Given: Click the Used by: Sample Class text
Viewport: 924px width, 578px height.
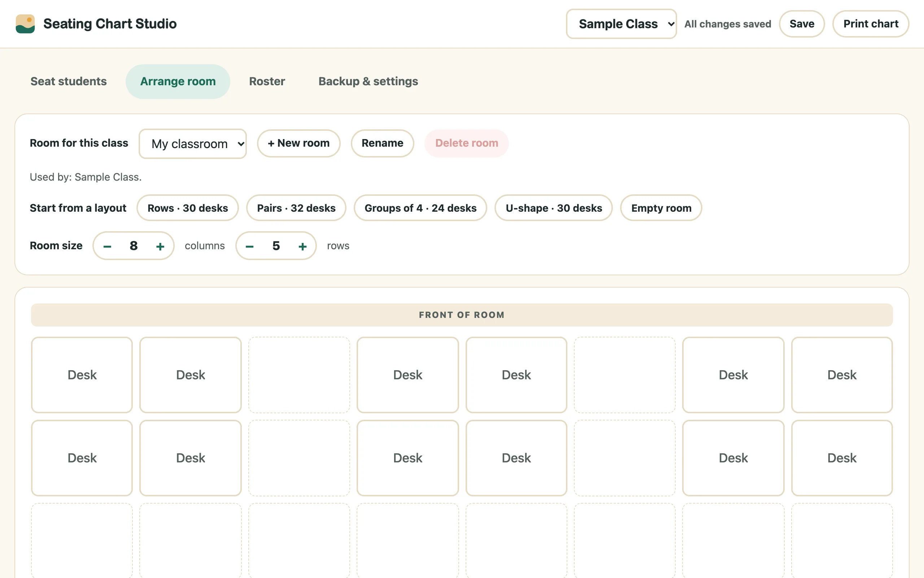Looking at the screenshot, I should [x=86, y=177].
